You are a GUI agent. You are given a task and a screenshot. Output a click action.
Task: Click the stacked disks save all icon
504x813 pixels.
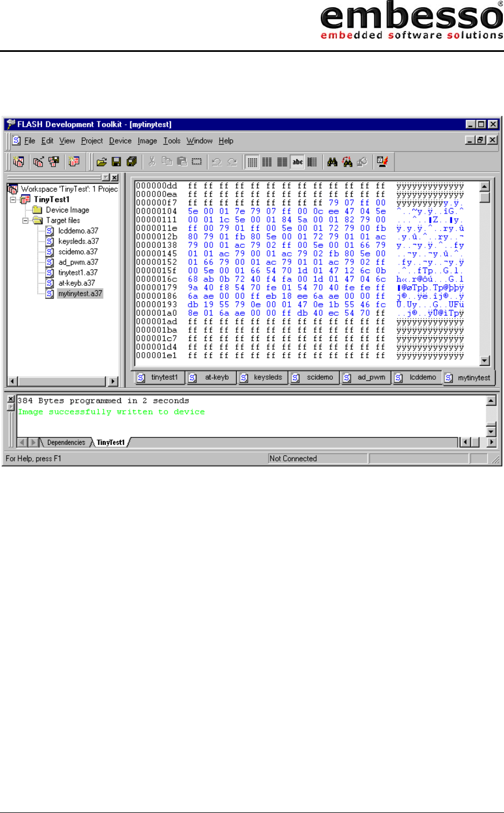[x=131, y=162]
